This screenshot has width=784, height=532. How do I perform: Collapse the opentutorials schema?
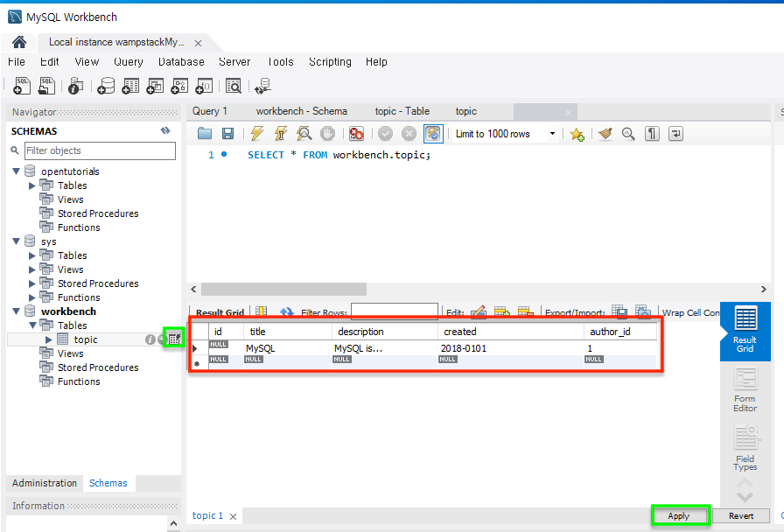16,171
